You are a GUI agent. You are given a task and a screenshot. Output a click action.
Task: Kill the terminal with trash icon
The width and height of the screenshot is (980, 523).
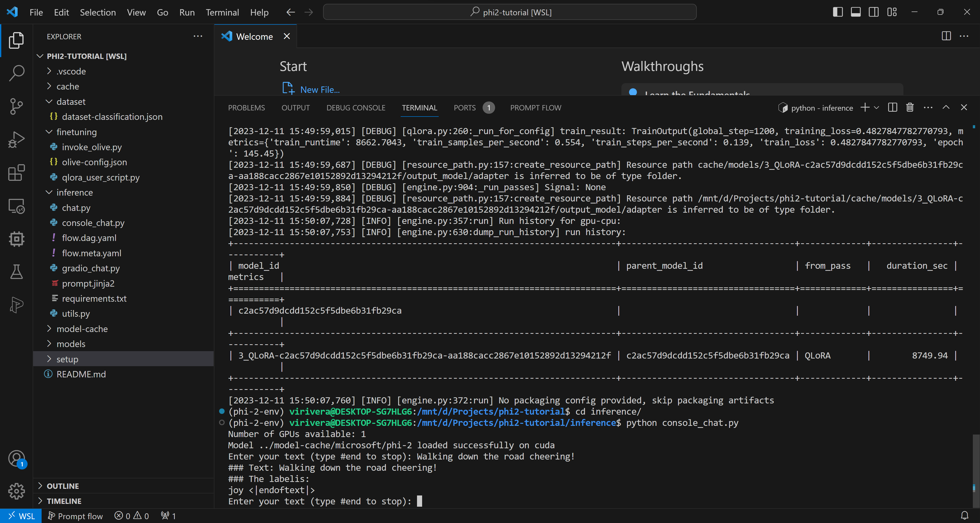coord(910,108)
